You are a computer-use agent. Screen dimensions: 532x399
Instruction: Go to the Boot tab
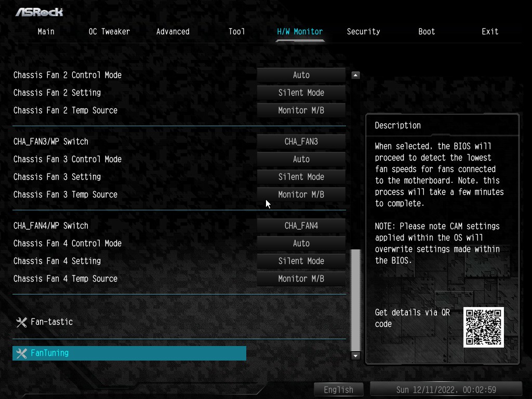tap(427, 32)
